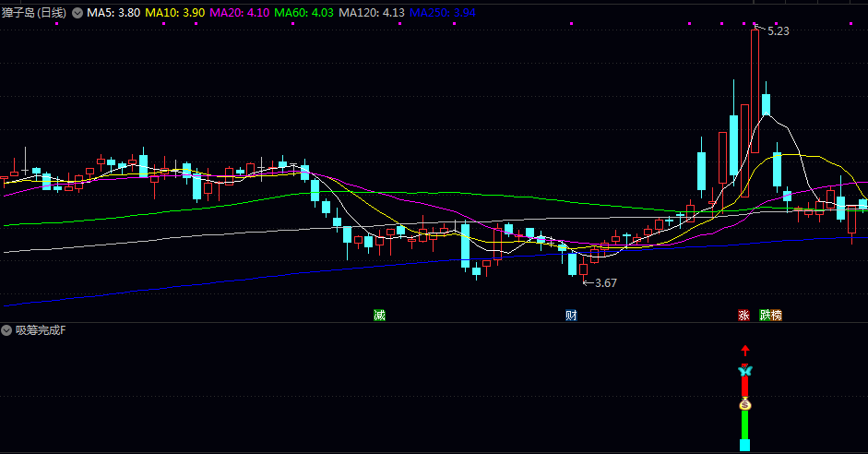This screenshot has width=868, height=454.
Task: Select the MA60: 4.03 label
Action: click(303, 13)
